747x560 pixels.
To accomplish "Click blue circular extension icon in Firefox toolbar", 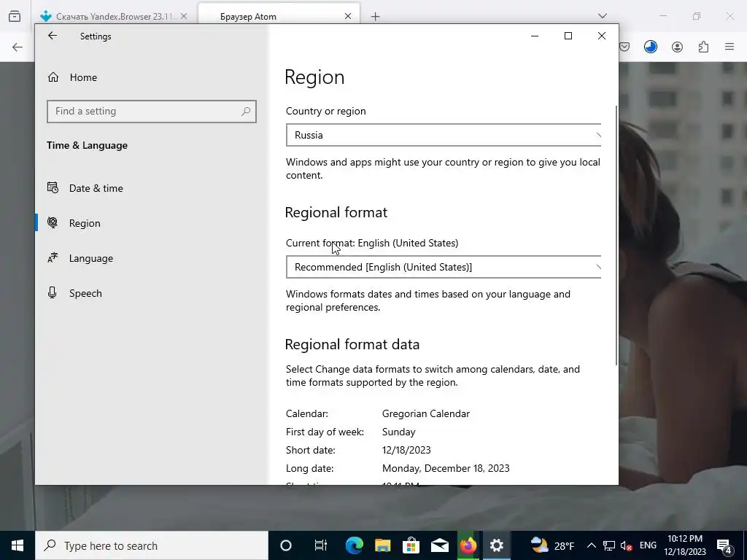I will (x=650, y=47).
